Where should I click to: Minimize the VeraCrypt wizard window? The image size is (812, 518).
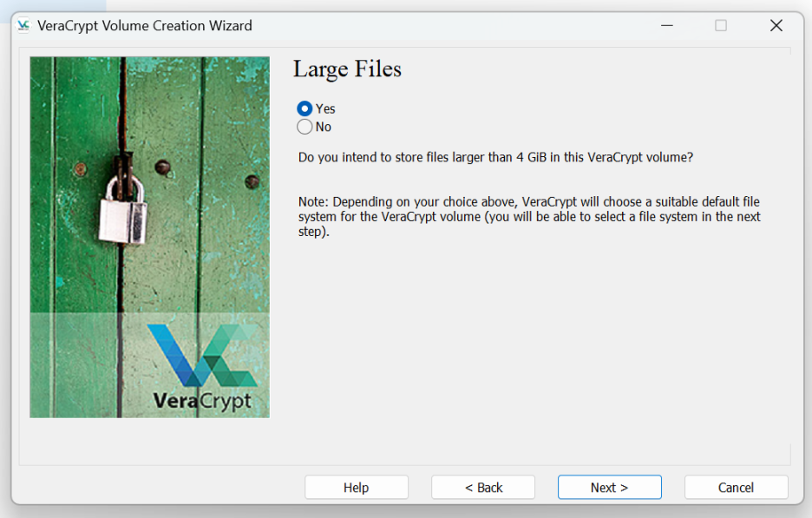point(667,25)
